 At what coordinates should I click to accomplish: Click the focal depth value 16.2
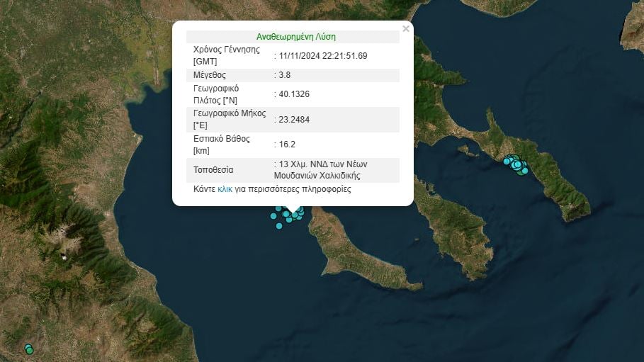tap(285, 145)
